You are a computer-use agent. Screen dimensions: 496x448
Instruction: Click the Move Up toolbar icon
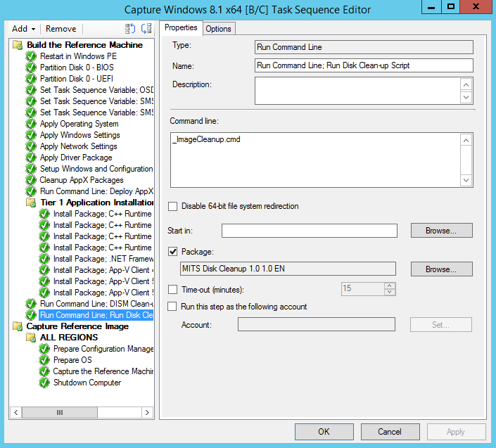coord(130,29)
